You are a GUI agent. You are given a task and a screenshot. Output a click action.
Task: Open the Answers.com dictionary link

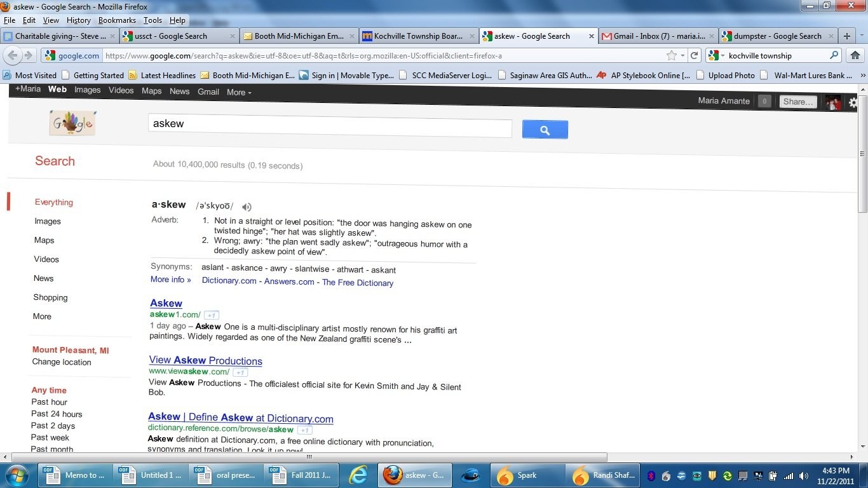pos(289,281)
